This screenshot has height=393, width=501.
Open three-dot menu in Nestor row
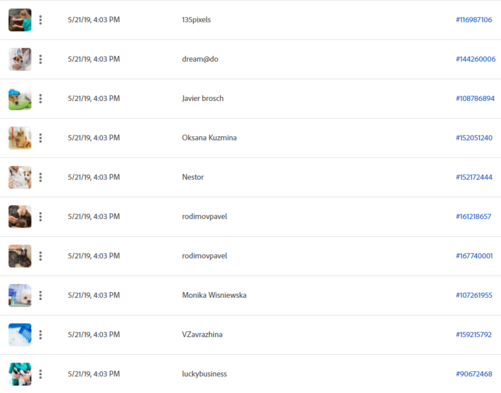tap(40, 177)
